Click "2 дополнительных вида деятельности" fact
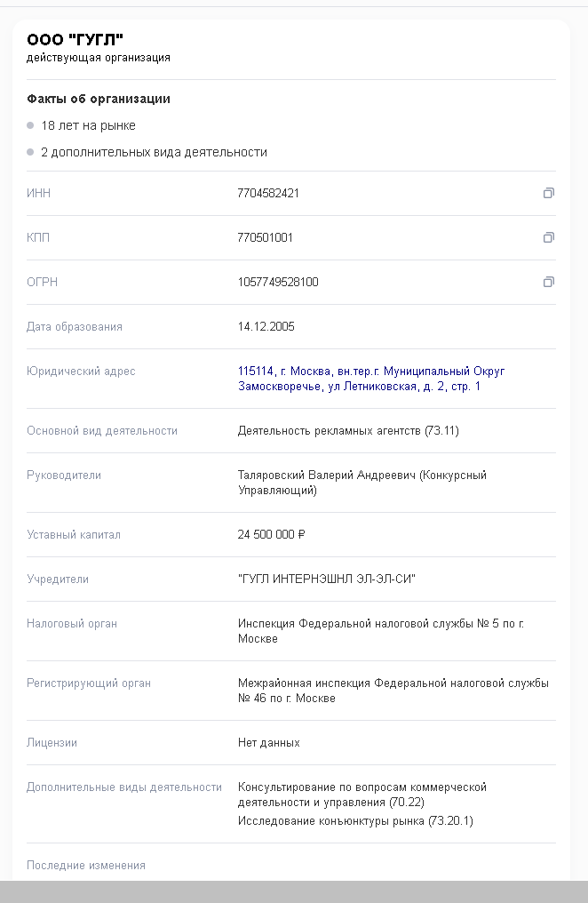This screenshot has height=903, width=588. point(155,152)
